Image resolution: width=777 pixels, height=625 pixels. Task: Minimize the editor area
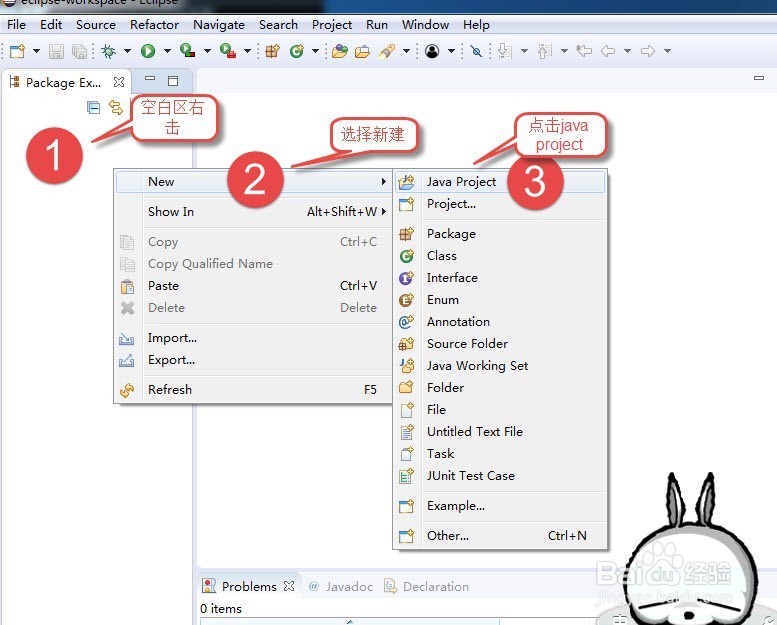pos(759,78)
